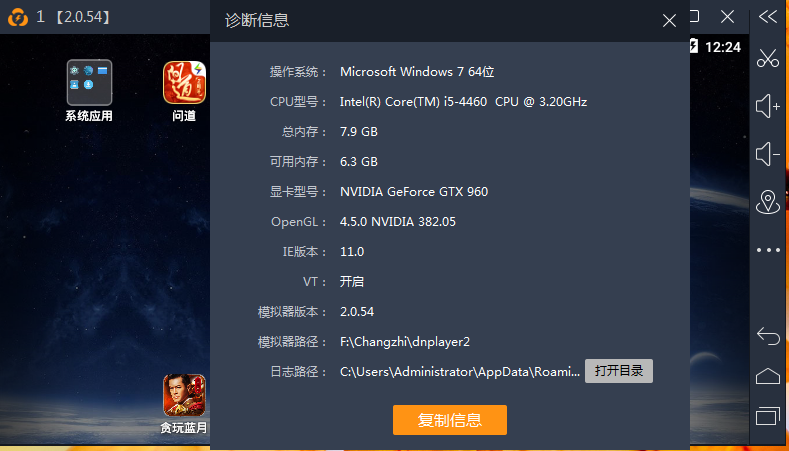The height and width of the screenshot is (451, 789).
Task: Show more tools via three dots icon
Action: 768,250
